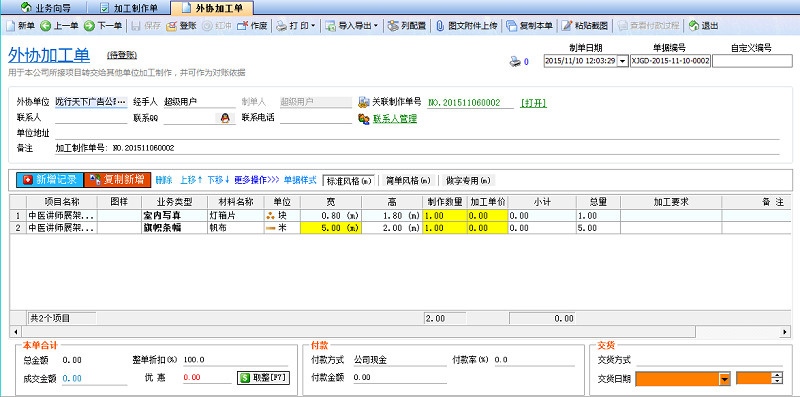The width and height of the screenshot is (800, 397).
Task: Click 复制本单 copy order
Action: coord(530,26)
